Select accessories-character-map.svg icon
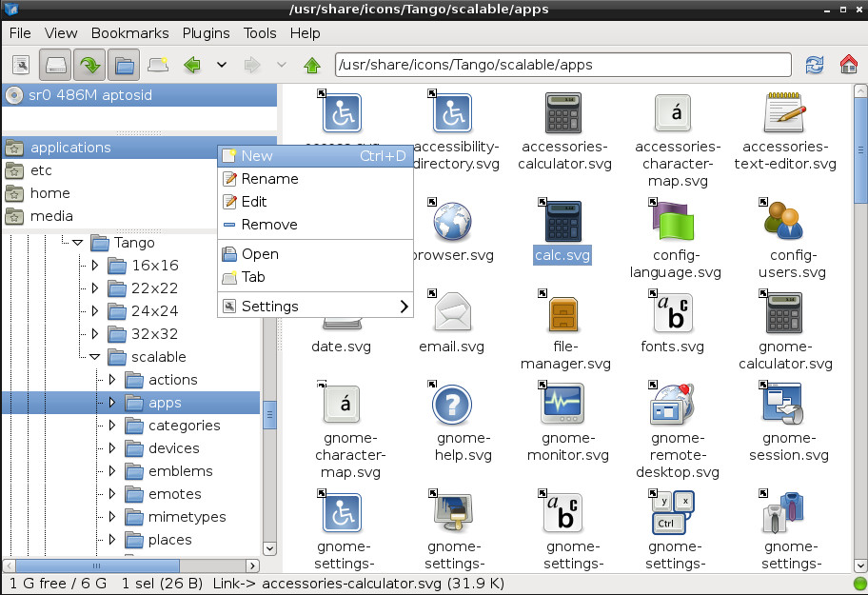Image resolution: width=868 pixels, height=595 pixels. coord(673,113)
